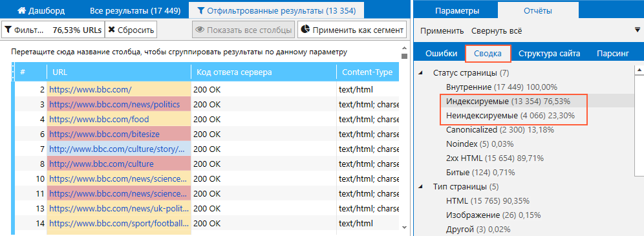
Task: Sort by the # column header
Action: click(x=30, y=72)
